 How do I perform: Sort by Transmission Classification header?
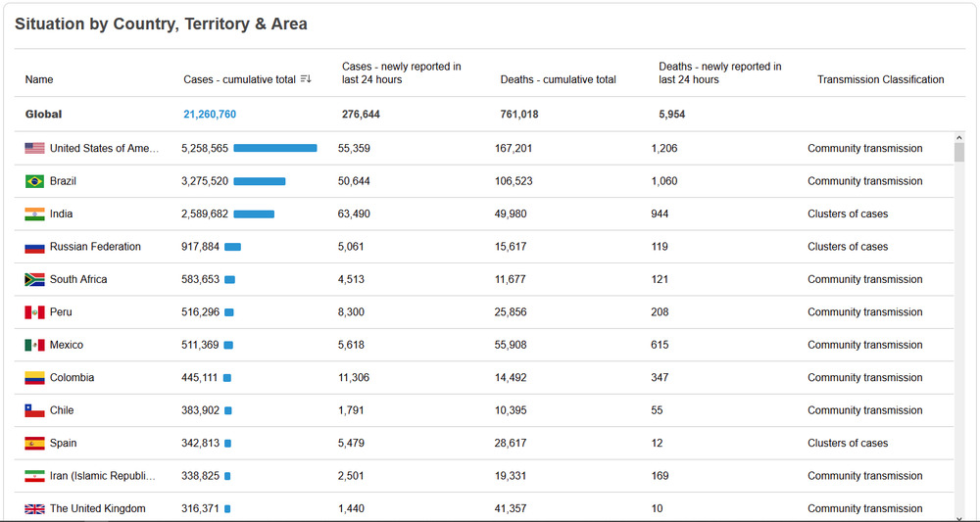(880, 79)
